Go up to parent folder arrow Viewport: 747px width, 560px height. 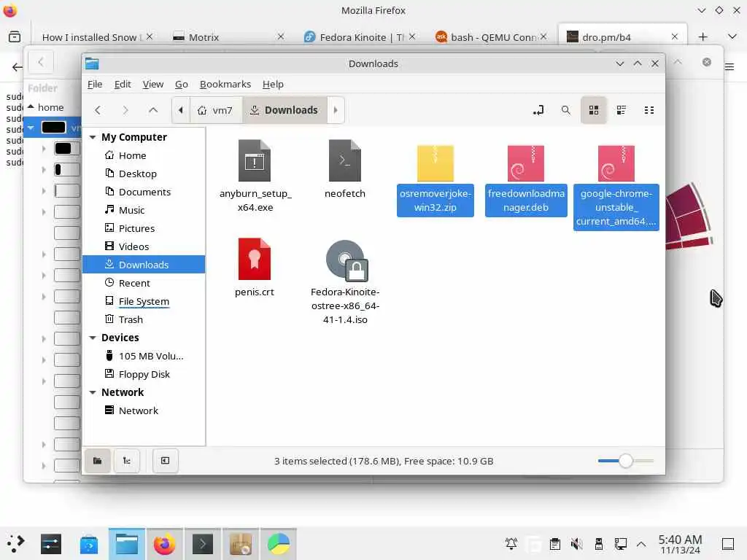pos(153,111)
